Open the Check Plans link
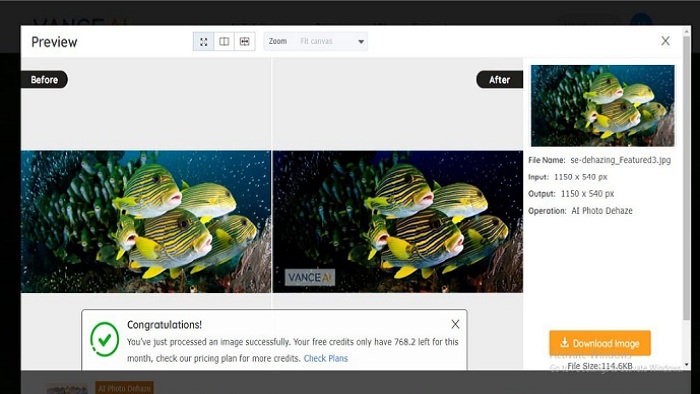 click(325, 358)
